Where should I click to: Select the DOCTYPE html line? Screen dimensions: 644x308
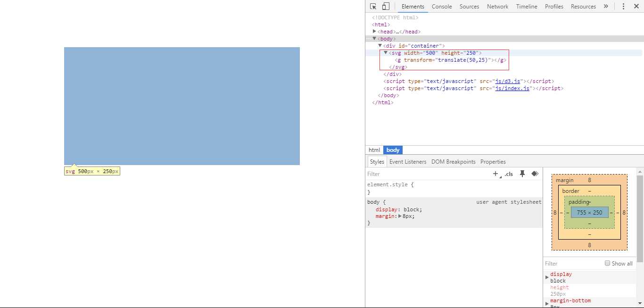point(395,17)
